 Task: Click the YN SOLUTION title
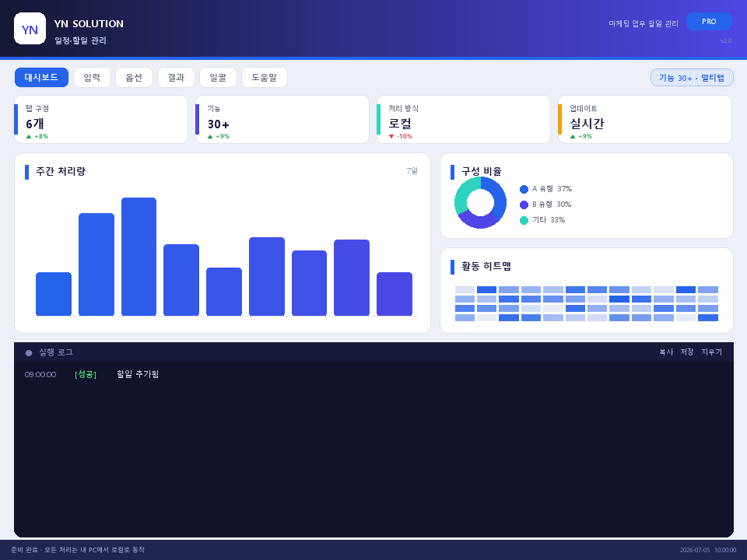(89, 24)
